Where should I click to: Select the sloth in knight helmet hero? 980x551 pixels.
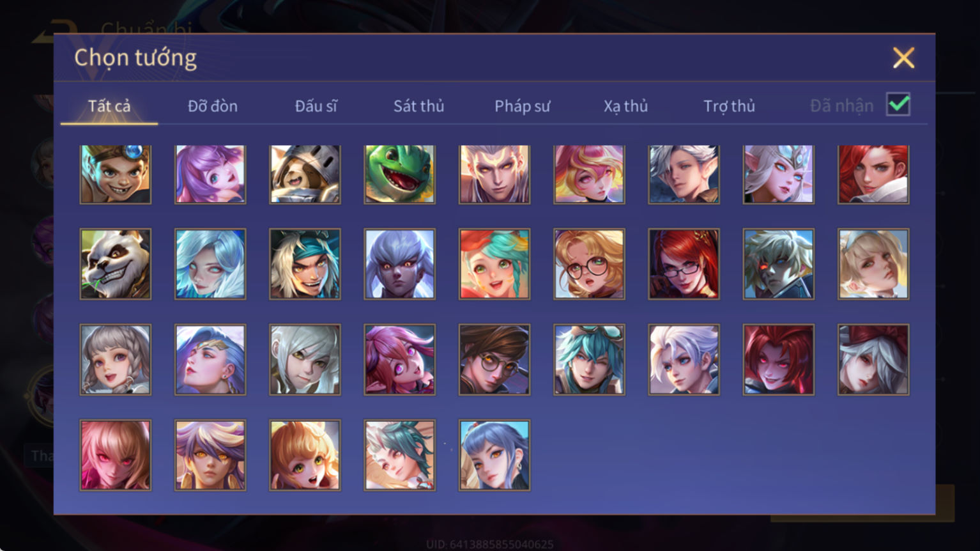click(305, 175)
